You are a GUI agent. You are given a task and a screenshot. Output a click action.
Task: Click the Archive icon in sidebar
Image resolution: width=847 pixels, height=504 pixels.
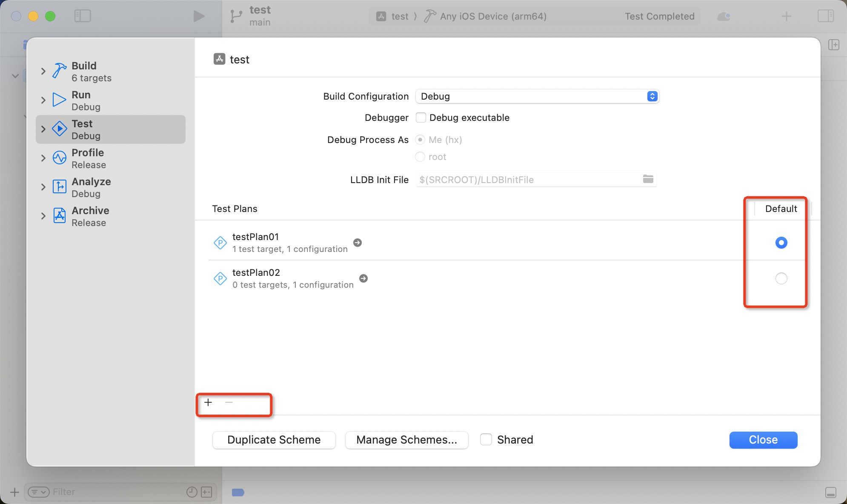point(59,216)
